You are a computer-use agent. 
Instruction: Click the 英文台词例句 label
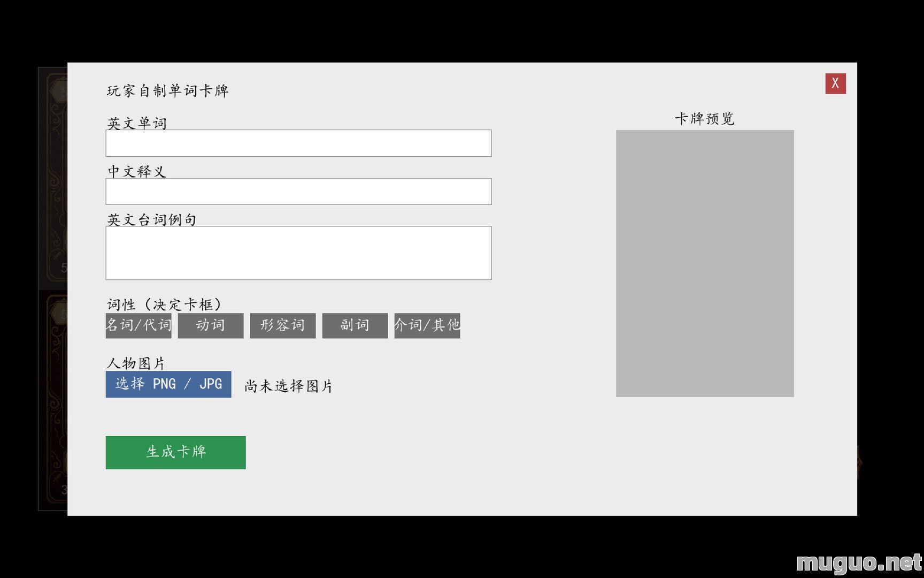click(152, 219)
